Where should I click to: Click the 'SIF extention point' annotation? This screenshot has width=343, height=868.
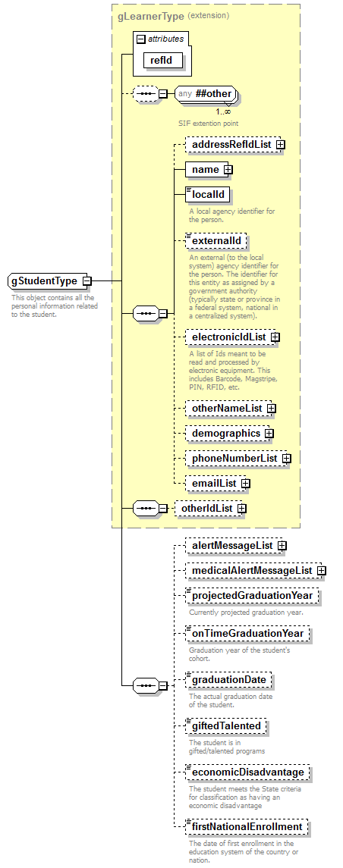[209, 123]
